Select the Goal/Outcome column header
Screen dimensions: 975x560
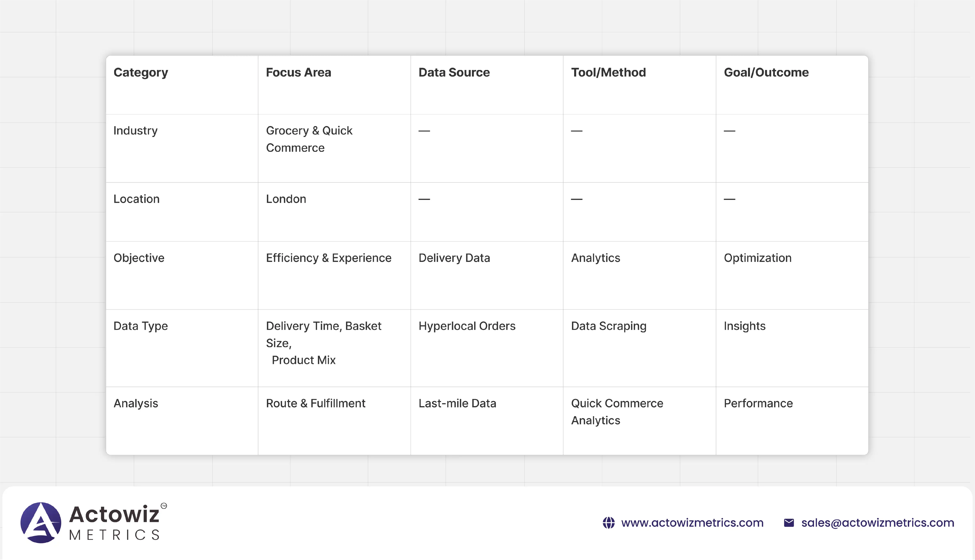click(766, 72)
